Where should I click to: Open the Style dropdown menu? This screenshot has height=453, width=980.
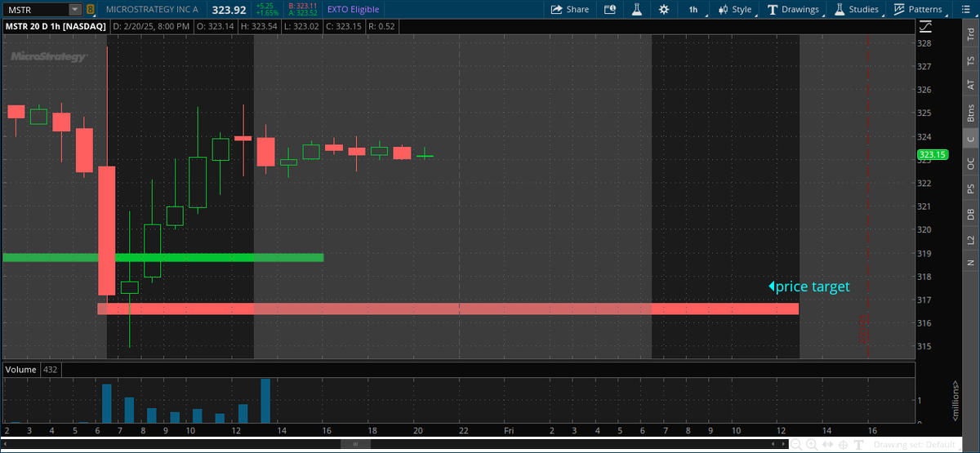(735, 10)
